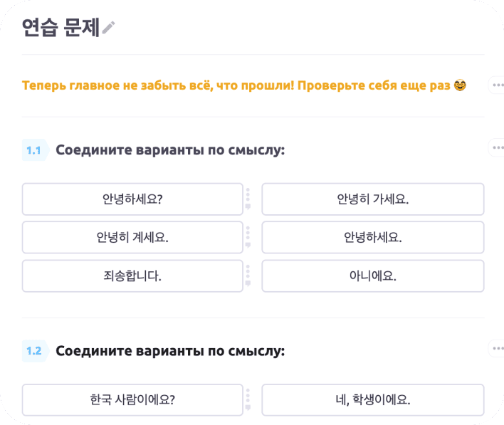The image size is (504, 425).
Task: Select the 안녕하세요? card on the left
Action: click(132, 199)
